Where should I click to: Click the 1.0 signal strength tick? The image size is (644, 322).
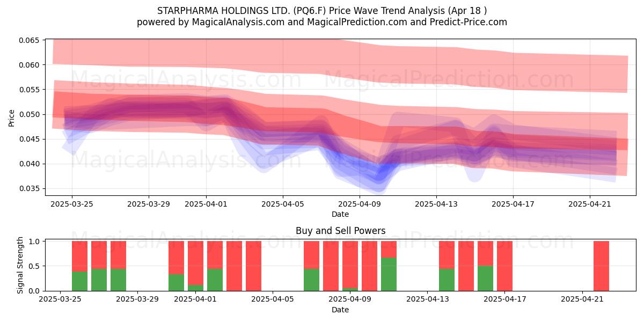pyautogui.click(x=35, y=241)
